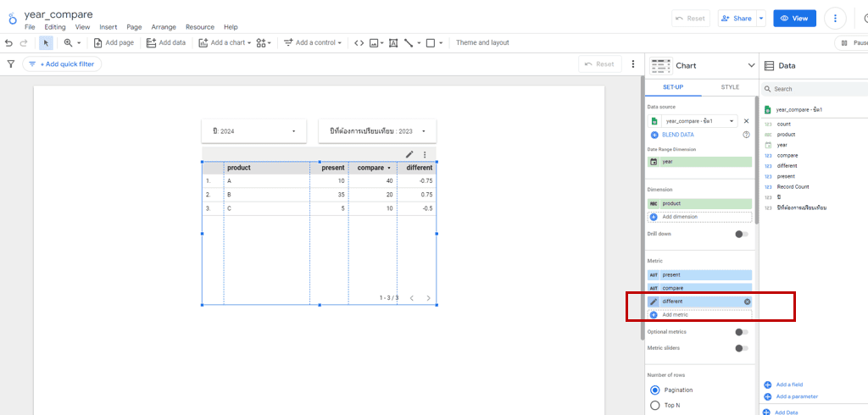
Task: Select the Pagination radio option
Action: click(x=655, y=390)
